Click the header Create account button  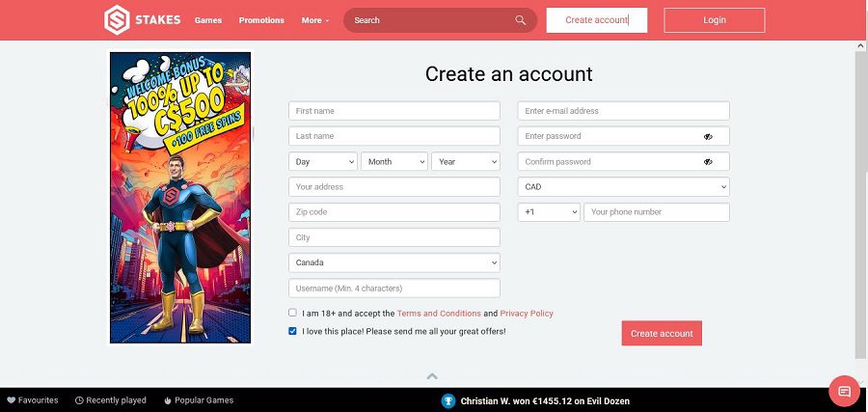coord(597,20)
